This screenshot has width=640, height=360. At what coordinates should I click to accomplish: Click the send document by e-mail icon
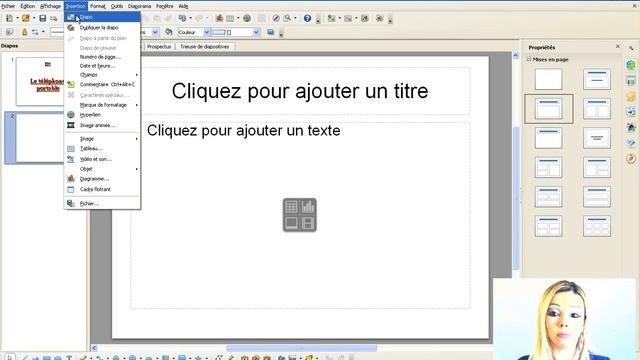pos(53,19)
